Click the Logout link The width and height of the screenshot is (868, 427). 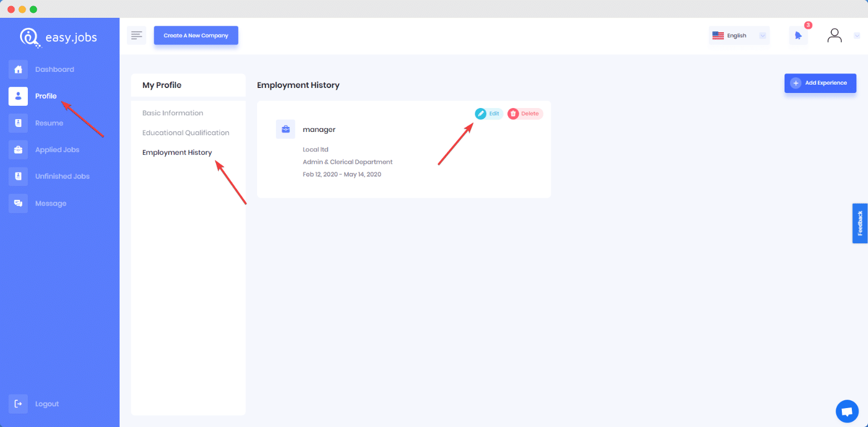tap(47, 404)
